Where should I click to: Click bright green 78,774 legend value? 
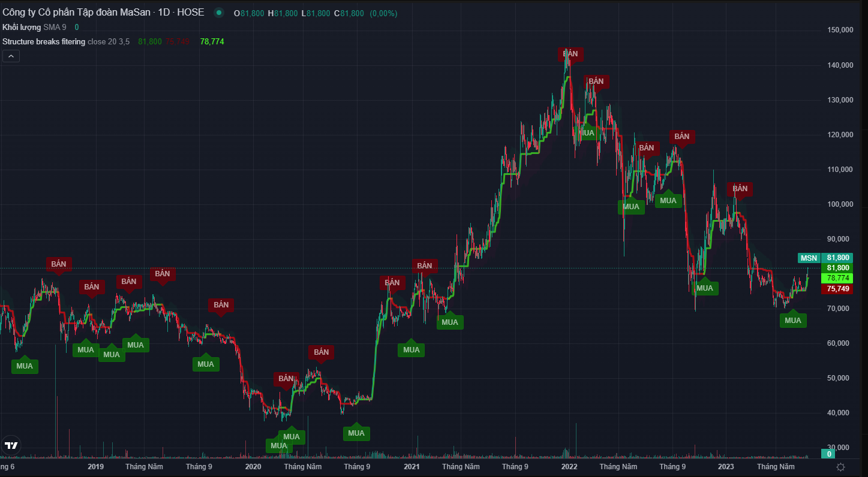tap(212, 41)
